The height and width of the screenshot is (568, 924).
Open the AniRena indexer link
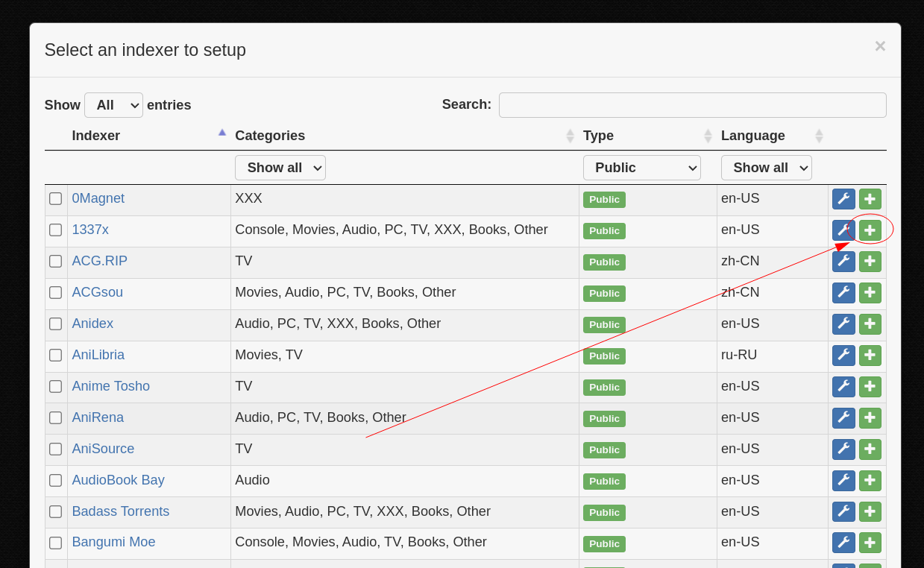click(x=98, y=417)
